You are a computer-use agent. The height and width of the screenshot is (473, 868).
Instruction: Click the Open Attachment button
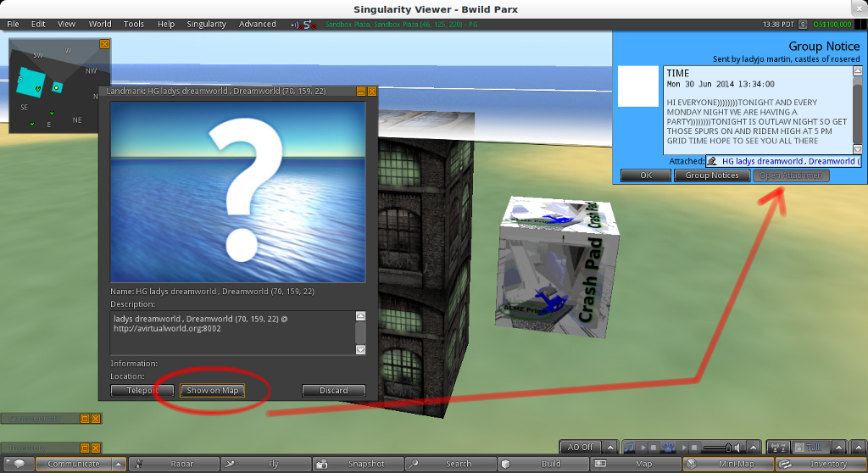click(x=791, y=175)
